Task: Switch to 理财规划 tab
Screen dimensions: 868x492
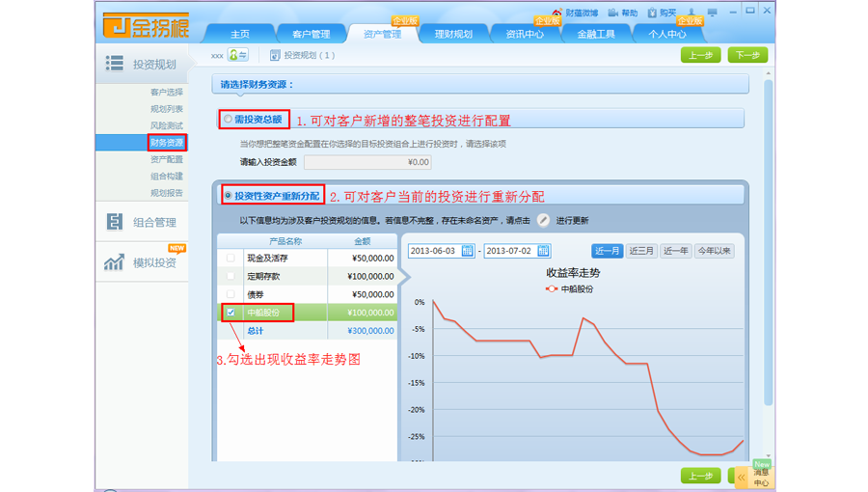Action: [453, 35]
